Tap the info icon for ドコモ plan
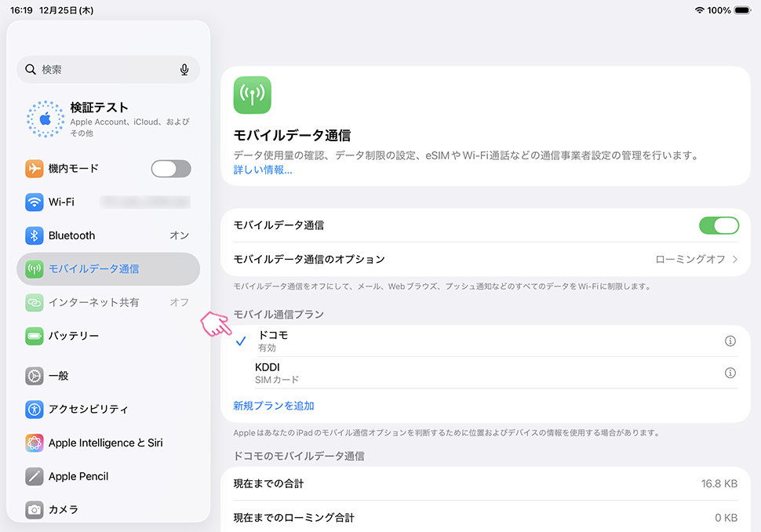The image size is (761, 532). 730,341
